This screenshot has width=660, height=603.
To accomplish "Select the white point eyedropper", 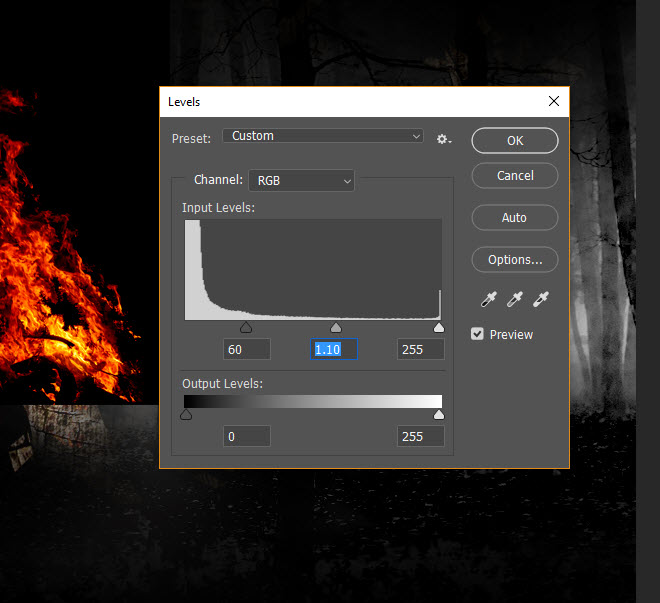I will pyautogui.click(x=541, y=299).
